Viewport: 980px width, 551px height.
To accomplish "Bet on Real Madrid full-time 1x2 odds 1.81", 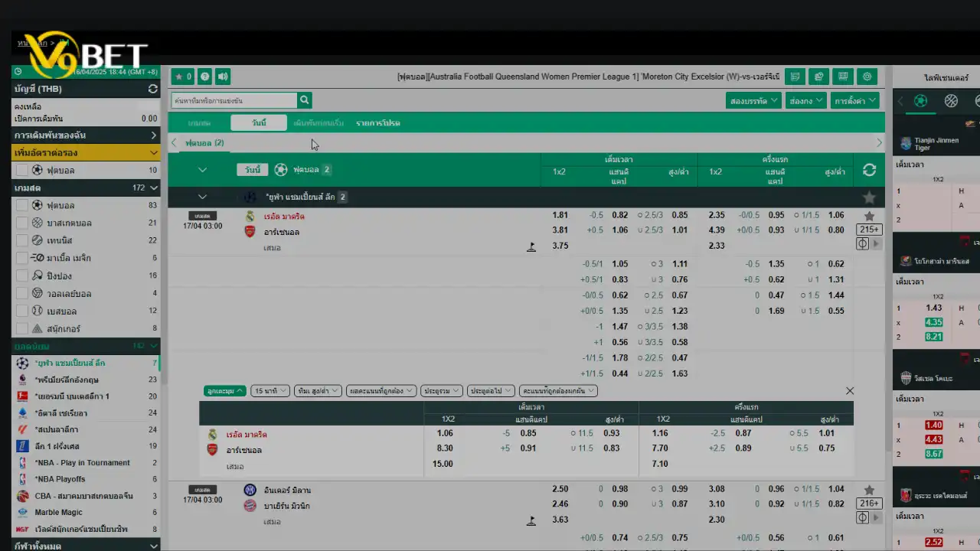I will [560, 215].
